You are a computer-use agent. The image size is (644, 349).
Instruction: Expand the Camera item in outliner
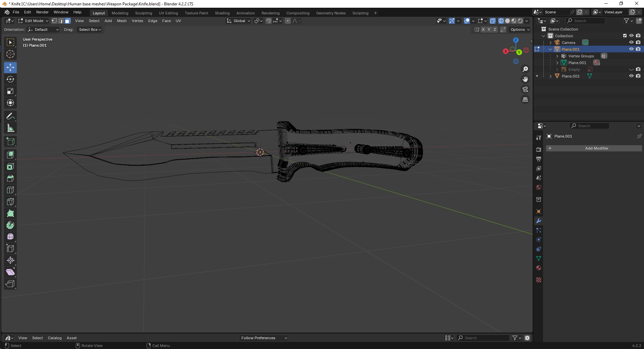(550, 43)
